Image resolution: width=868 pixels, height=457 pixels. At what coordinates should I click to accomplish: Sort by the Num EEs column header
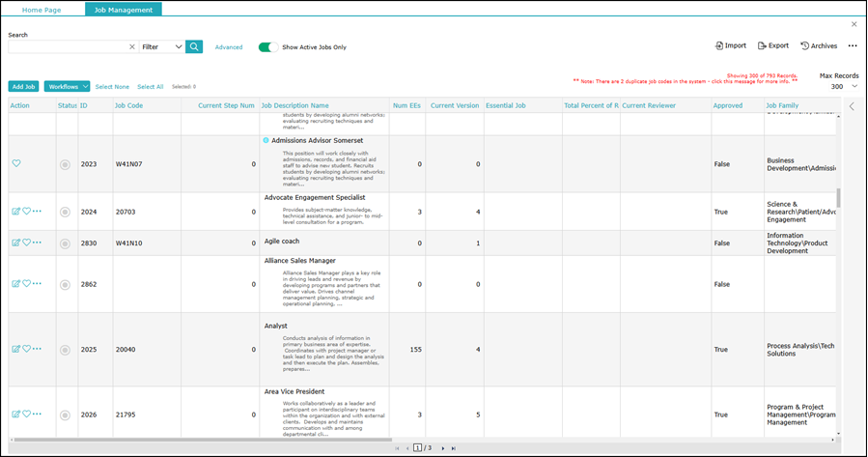[406, 105]
